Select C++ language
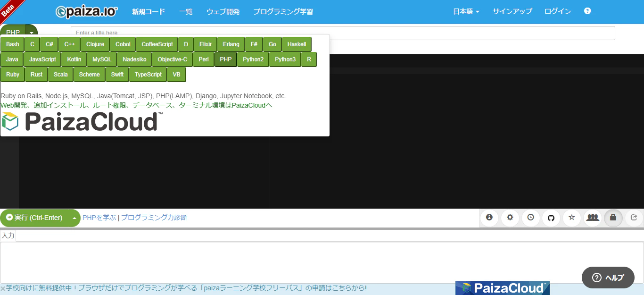 (70, 44)
